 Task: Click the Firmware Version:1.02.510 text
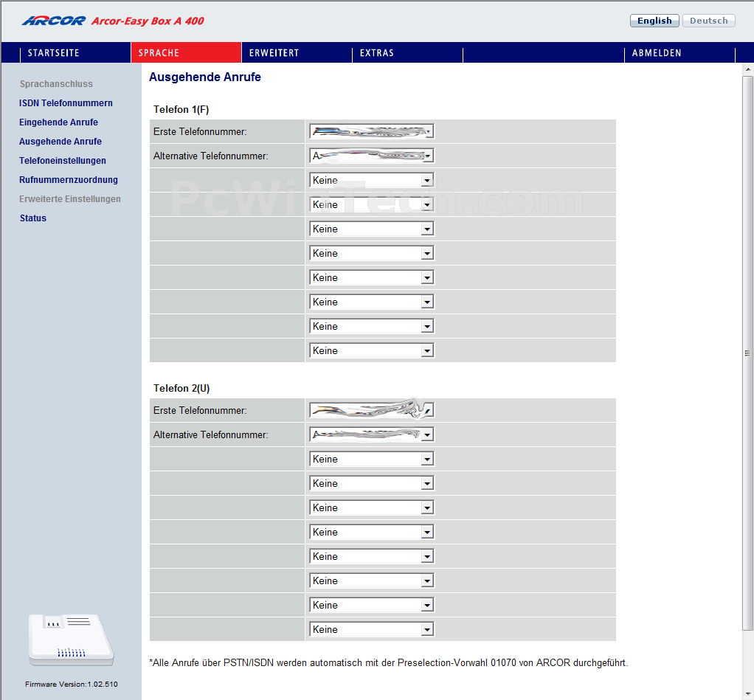coord(71,684)
